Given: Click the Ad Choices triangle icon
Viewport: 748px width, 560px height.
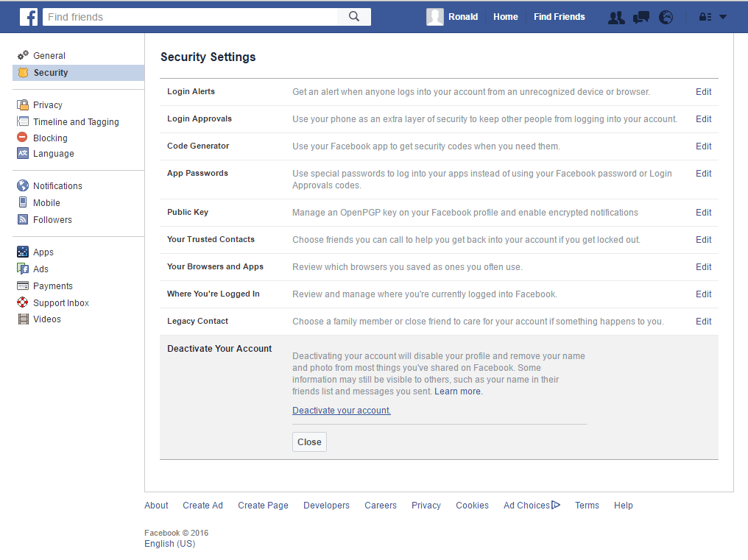Looking at the screenshot, I should pyautogui.click(x=556, y=505).
